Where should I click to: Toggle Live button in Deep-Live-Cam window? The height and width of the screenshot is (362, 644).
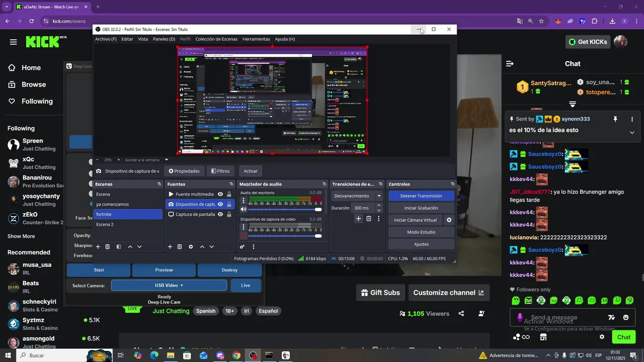[x=246, y=286]
